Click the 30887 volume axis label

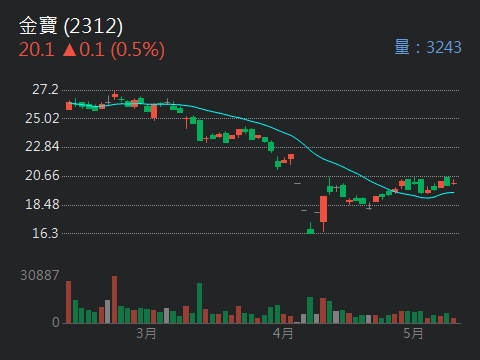[40, 275]
